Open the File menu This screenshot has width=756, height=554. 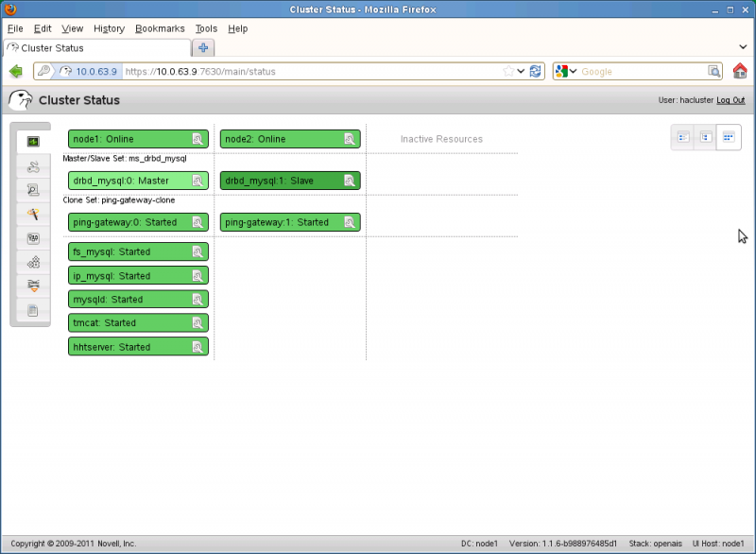click(15, 28)
